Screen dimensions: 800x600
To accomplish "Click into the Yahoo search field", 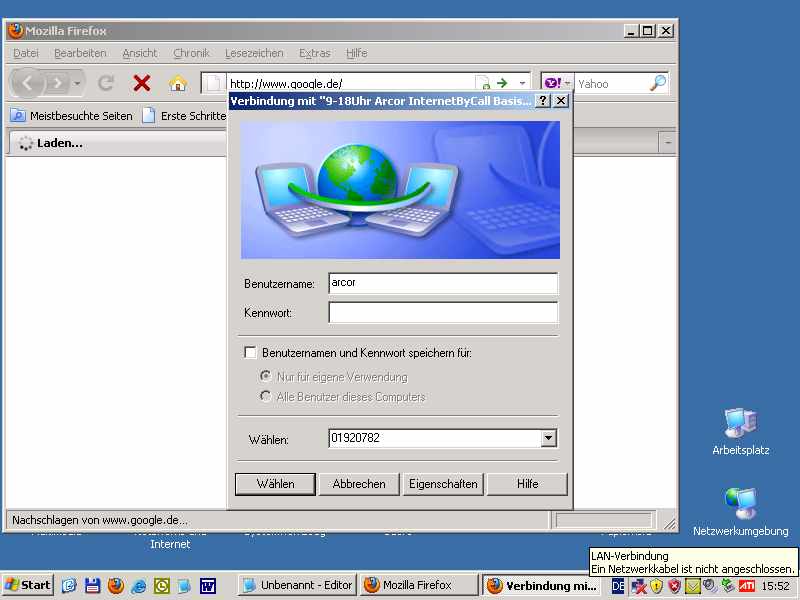I will [611, 84].
